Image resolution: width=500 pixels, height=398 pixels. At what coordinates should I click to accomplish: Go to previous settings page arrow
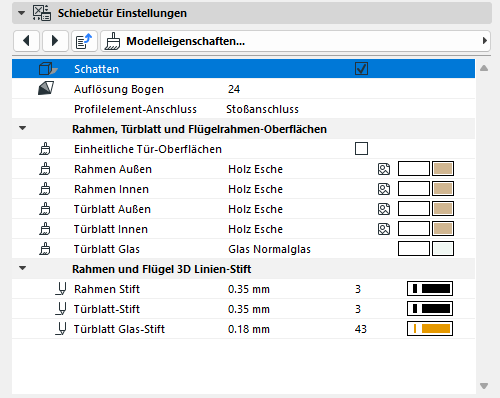[x=27, y=41]
